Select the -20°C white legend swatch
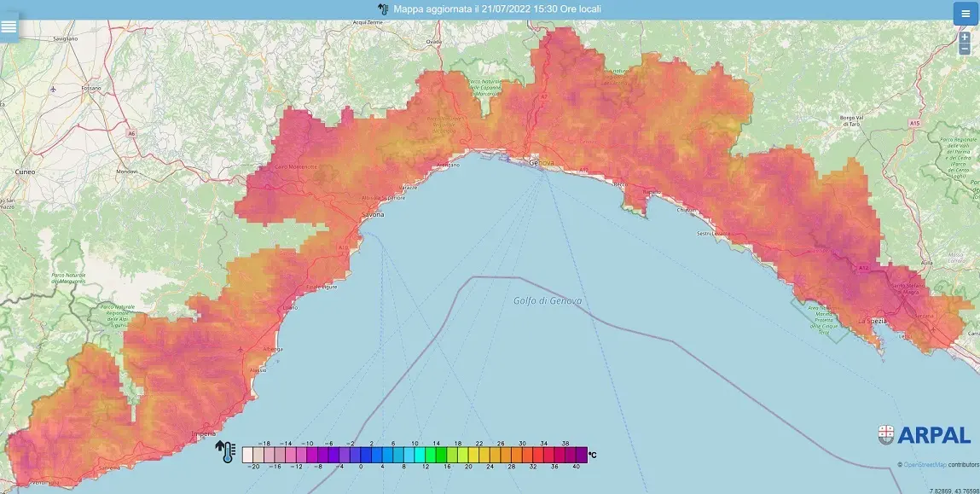This screenshot has width=980, height=494. point(248,455)
